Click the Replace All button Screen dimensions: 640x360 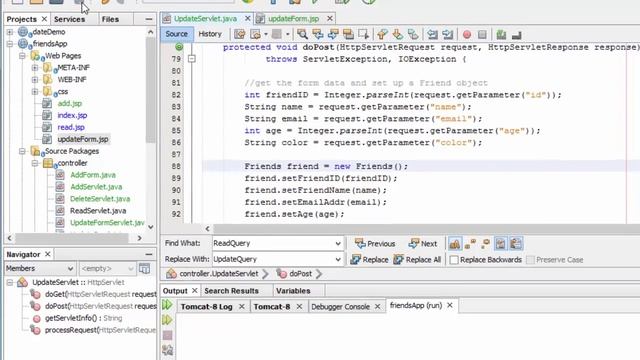pyautogui.click(x=417, y=260)
